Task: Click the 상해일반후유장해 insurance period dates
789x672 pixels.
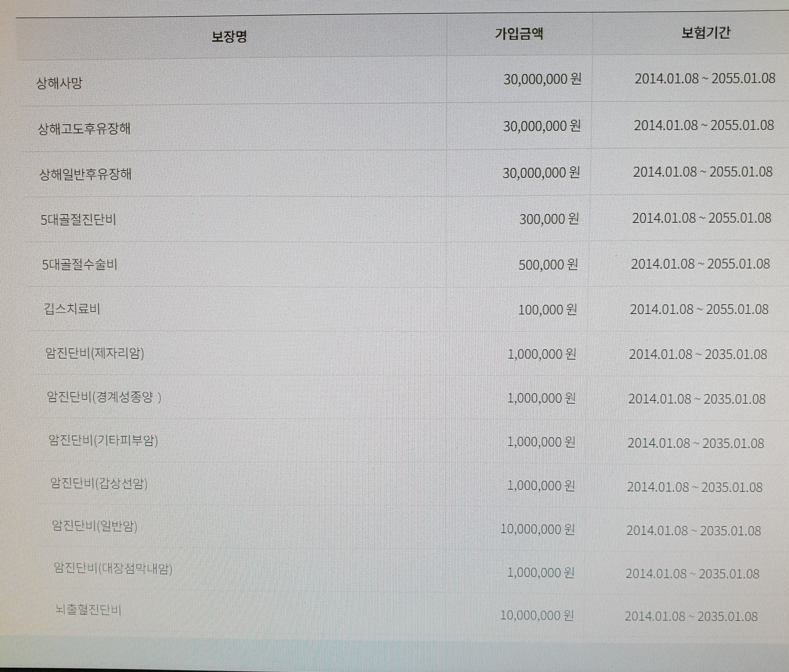Action: click(703, 172)
